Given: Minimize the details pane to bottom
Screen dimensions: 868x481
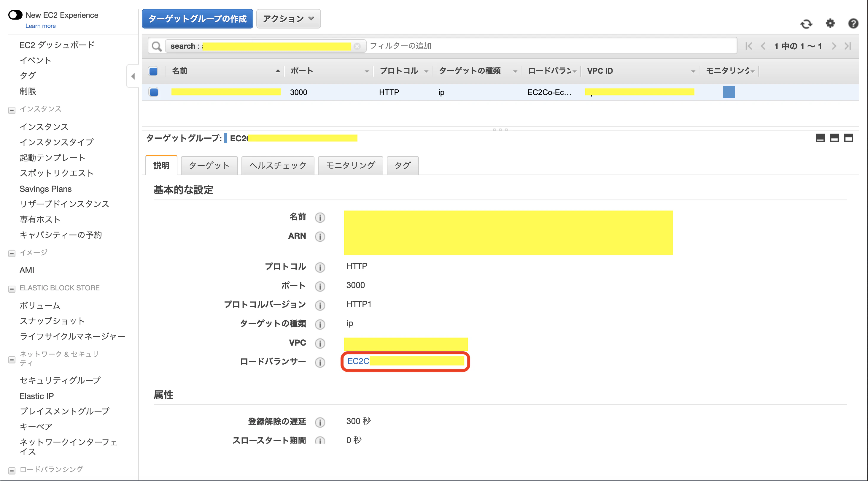Looking at the screenshot, I should 820,138.
